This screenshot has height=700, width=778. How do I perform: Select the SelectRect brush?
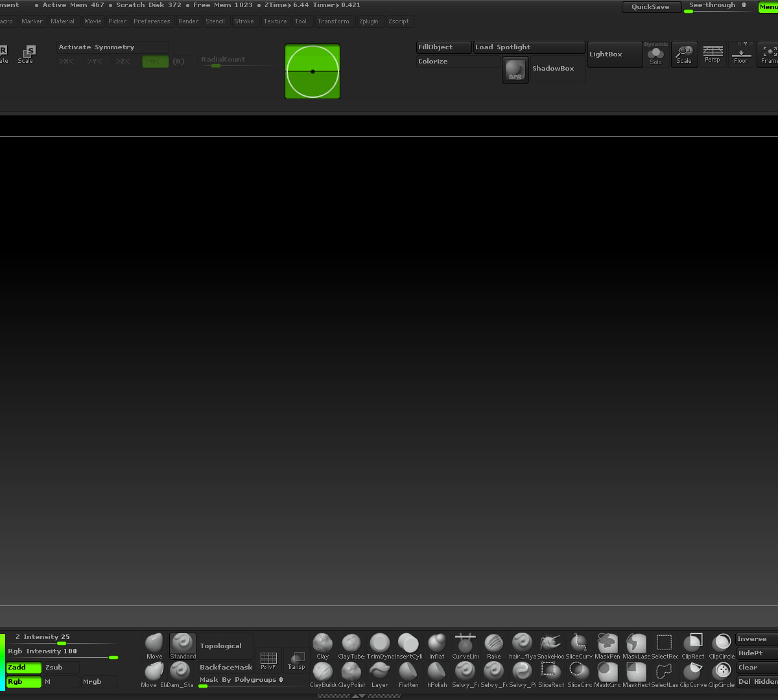pos(665,646)
